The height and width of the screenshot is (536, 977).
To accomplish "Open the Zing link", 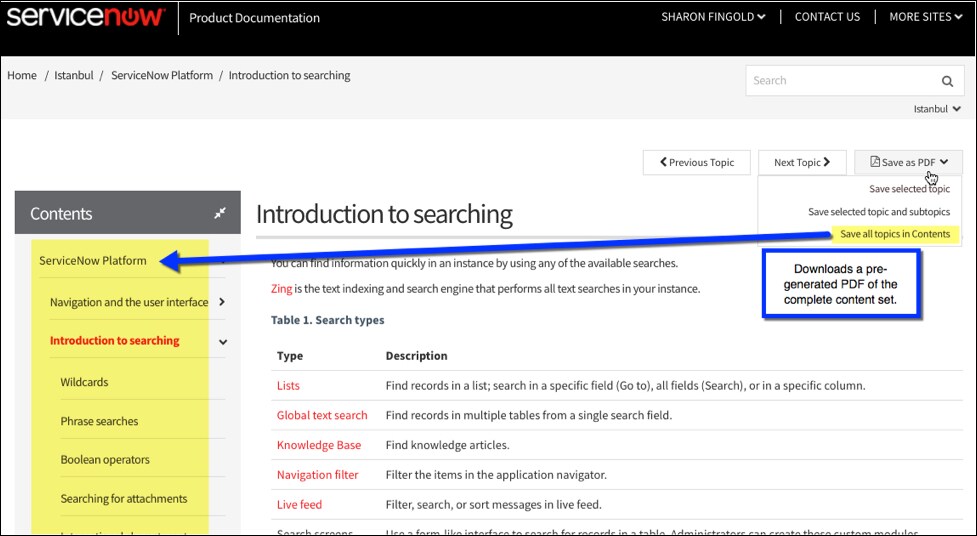I will click(281, 289).
